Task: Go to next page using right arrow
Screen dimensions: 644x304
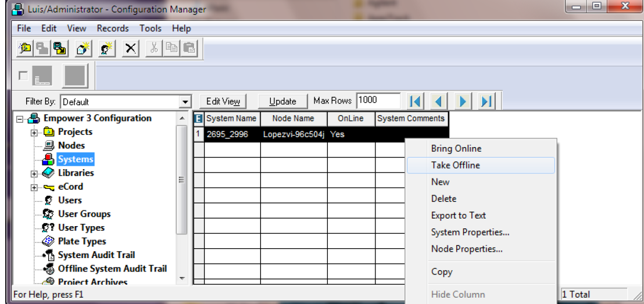Action: (463, 101)
